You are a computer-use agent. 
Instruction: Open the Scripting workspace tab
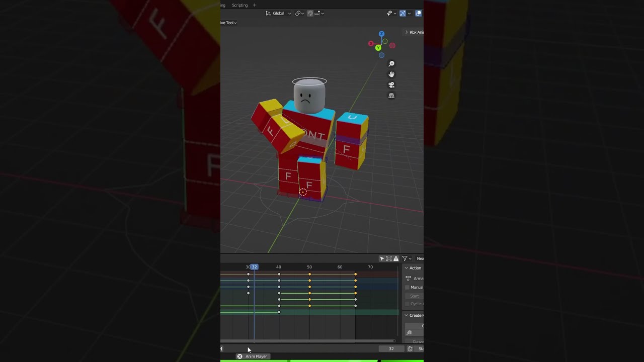click(x=239, y=5)
